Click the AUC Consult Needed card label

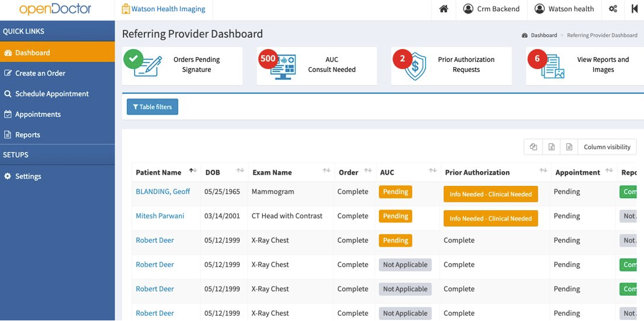click(x=332, y=64)
